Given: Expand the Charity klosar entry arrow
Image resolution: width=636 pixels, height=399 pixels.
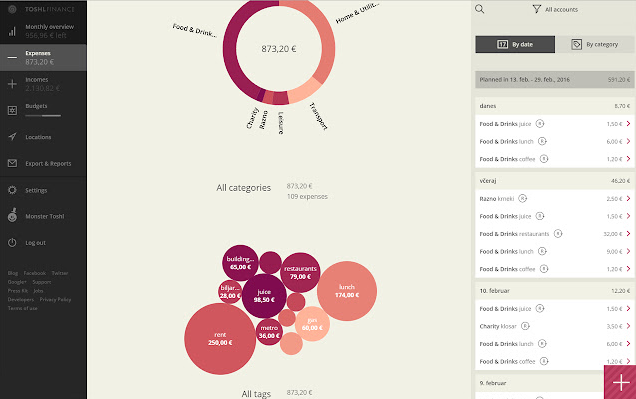Looking at the screenshot, I should click(x=628, y=326).
